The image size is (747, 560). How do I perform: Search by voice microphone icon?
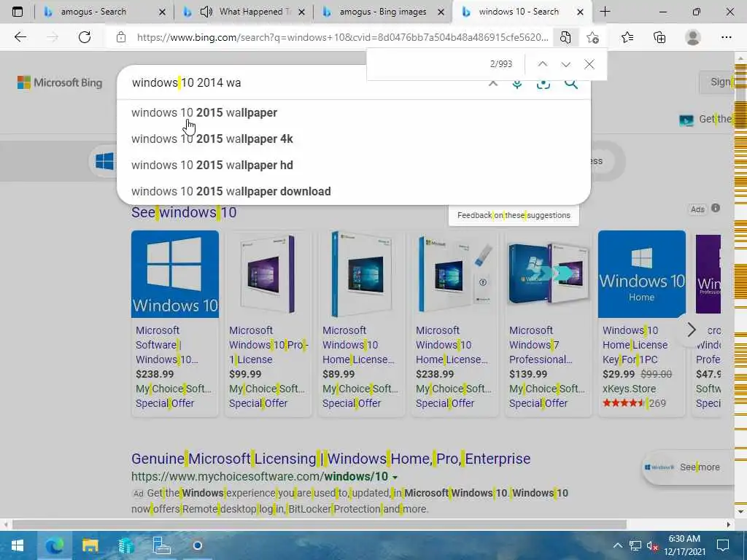pos(517,84)
